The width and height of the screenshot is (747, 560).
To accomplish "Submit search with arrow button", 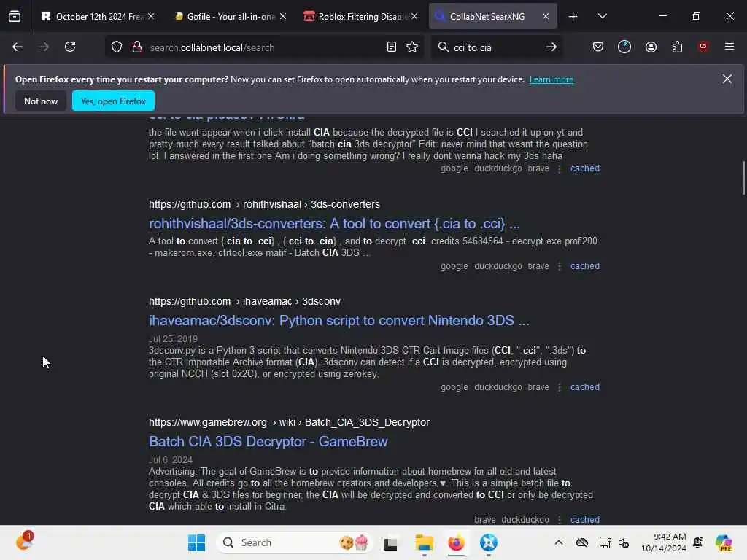I will point(551,47).
